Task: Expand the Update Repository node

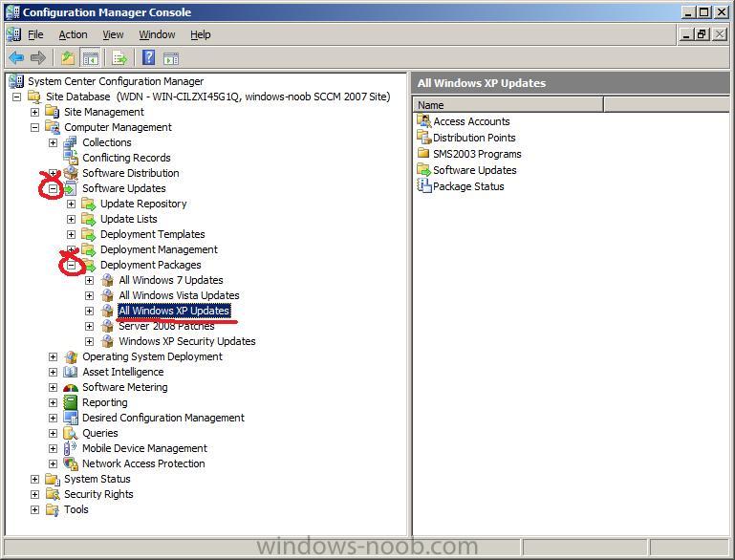Action: pos(72,204)
